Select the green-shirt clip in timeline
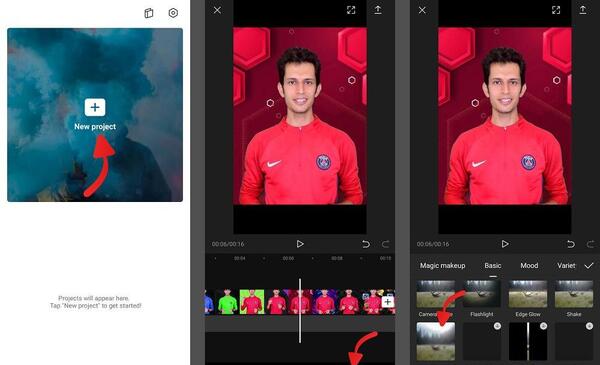 point(227,302)
